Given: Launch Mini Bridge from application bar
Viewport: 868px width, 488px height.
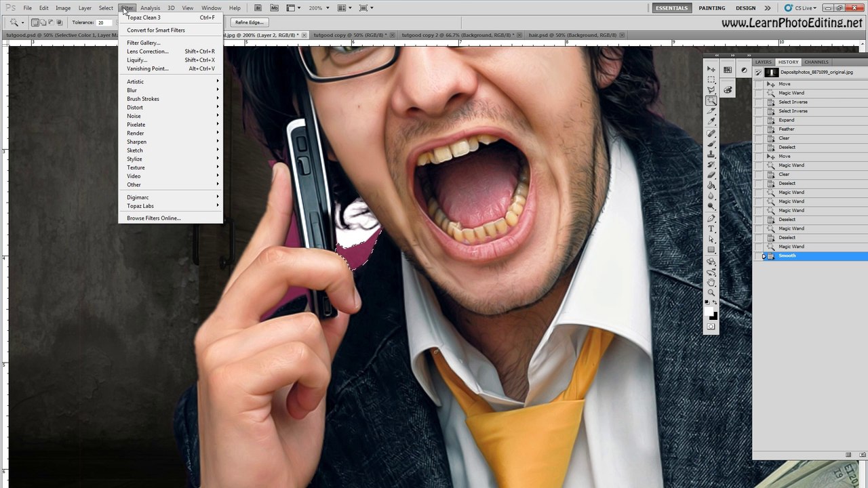Looking at the screenshot, I should [x=274, y=8].
